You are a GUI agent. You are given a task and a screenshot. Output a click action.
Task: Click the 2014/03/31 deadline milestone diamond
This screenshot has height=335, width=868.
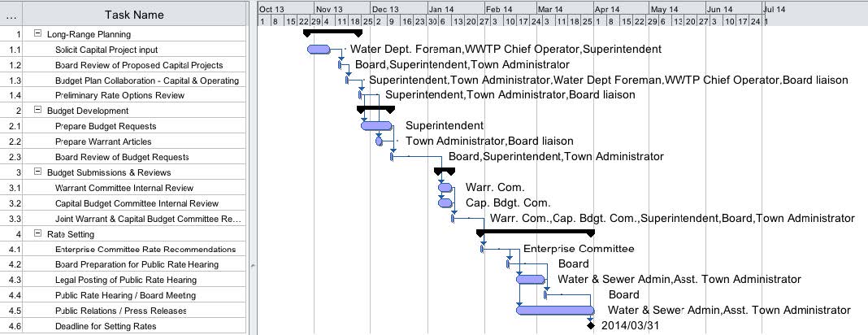(x=592, y=325)
